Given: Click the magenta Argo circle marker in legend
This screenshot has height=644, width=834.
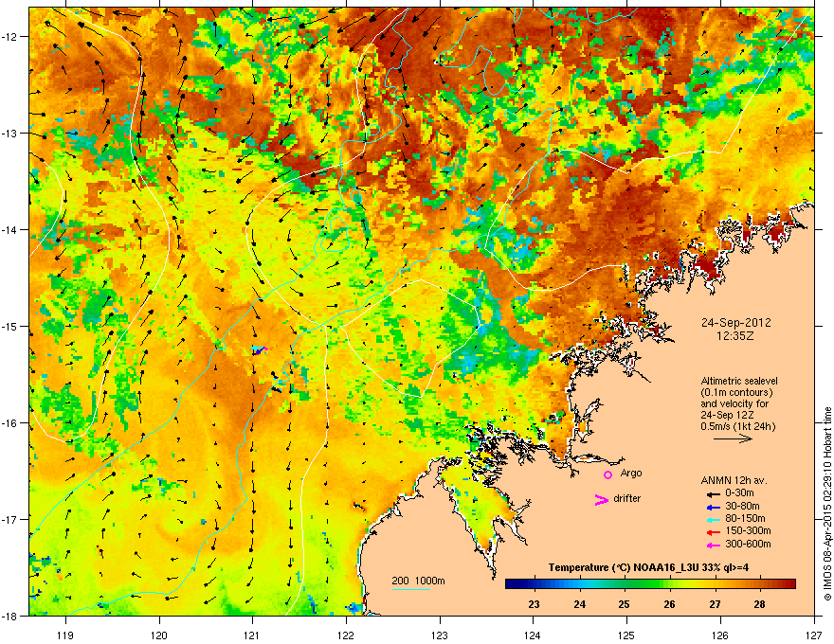Looking at the screenshot, I should click(x=607, y=474).
